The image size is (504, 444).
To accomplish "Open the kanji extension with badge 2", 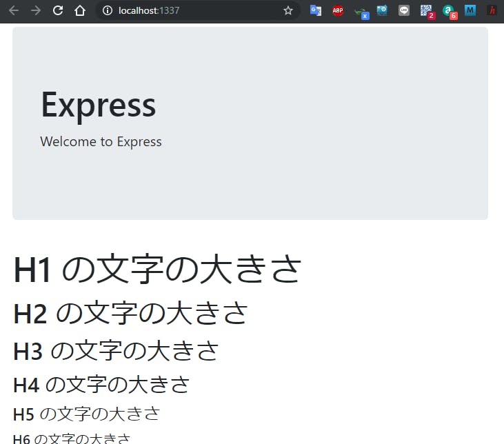I will tap(427, 12).
